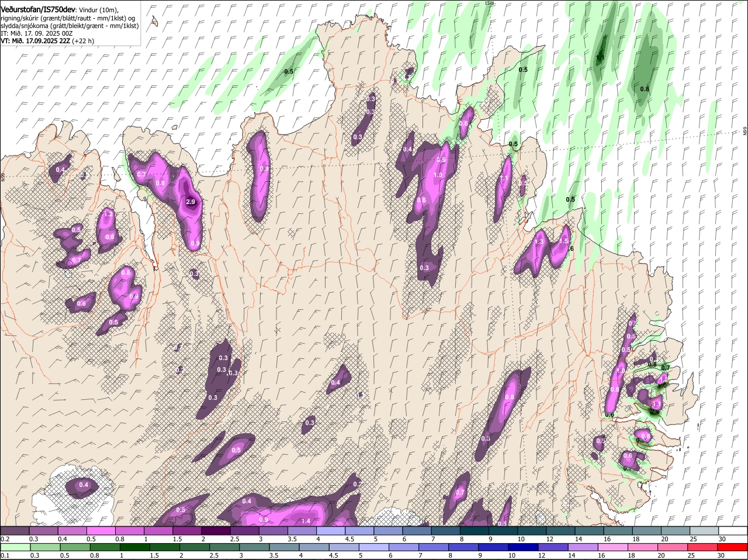Click the 1.3 snowfall value on map
Viewport: 748px width, 560px height.
tap(539, 241)
